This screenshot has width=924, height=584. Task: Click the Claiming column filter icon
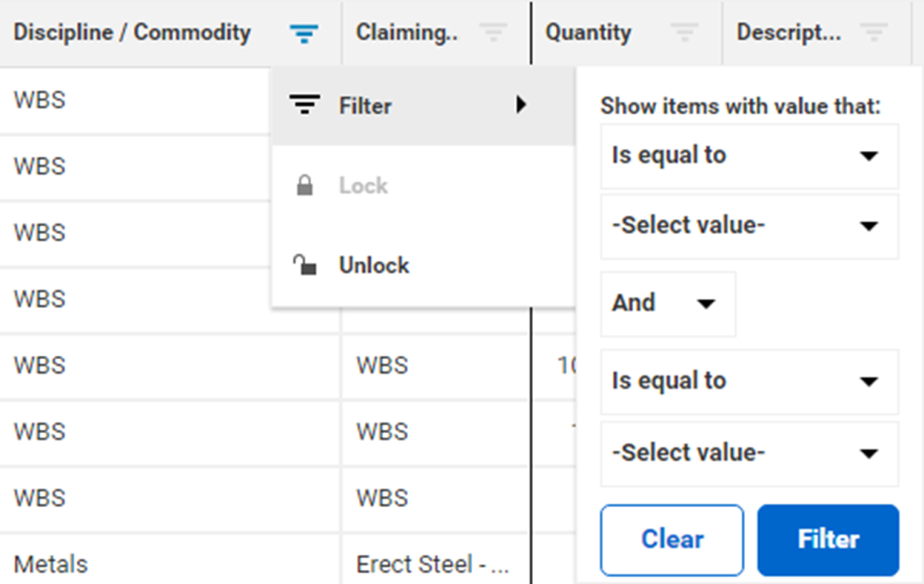tap(493, 33)
